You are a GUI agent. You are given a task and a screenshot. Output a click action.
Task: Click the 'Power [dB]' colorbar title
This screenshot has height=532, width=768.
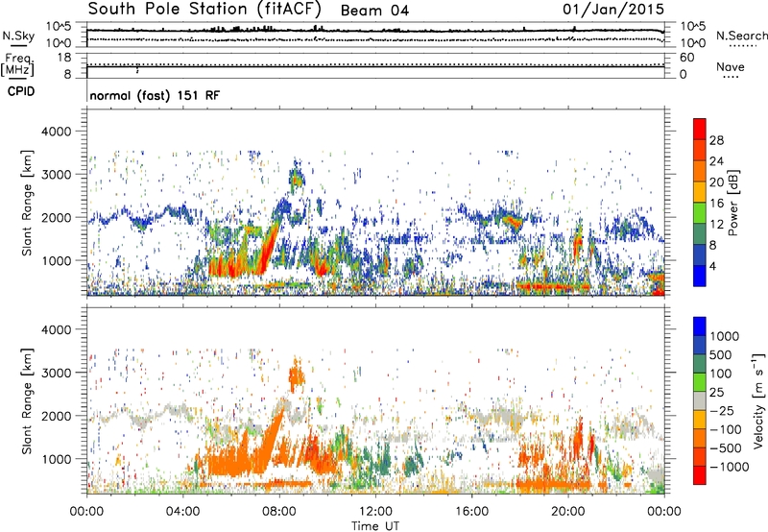click(x=732, y=203)
